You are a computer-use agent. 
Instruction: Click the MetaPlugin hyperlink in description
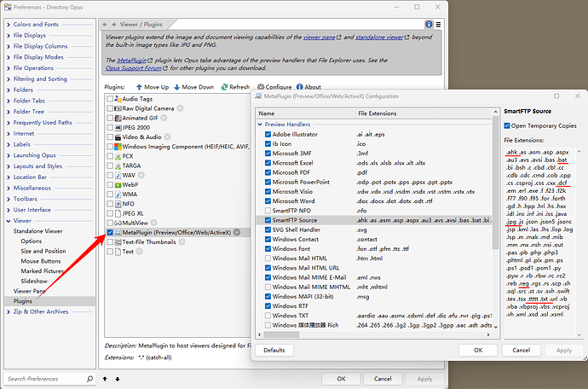pyautogui.click(x=131, y=61)
